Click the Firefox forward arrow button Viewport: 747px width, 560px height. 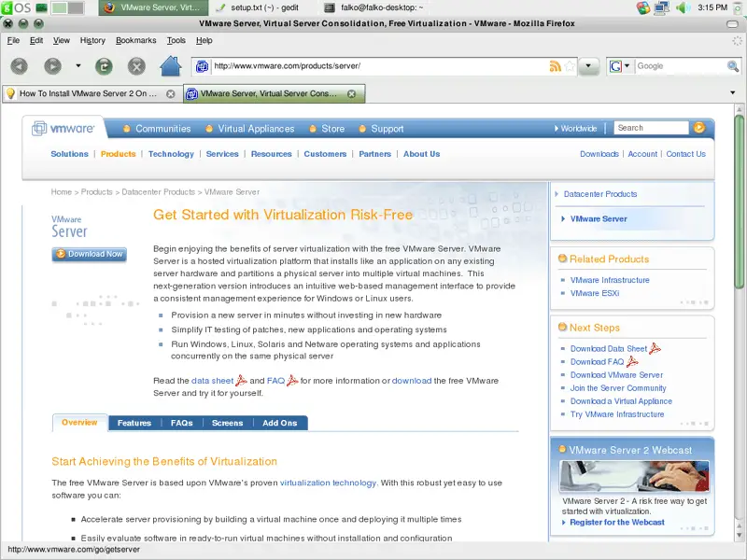(x=52, y=65)
